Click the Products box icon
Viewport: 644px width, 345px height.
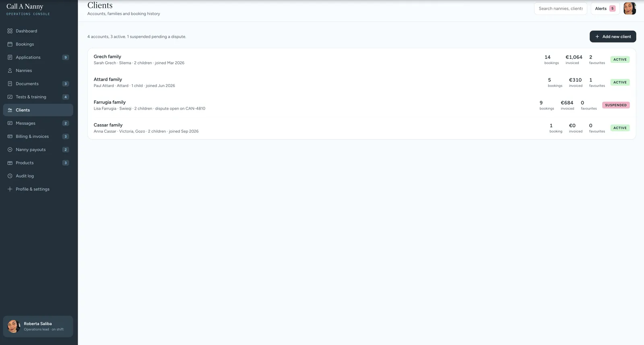click(x=10, y=163)
